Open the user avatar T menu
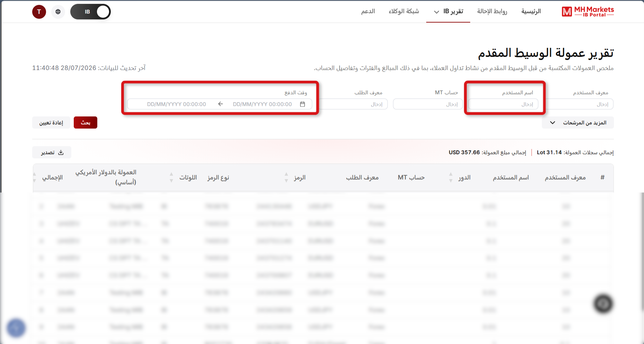 (39, 12)
